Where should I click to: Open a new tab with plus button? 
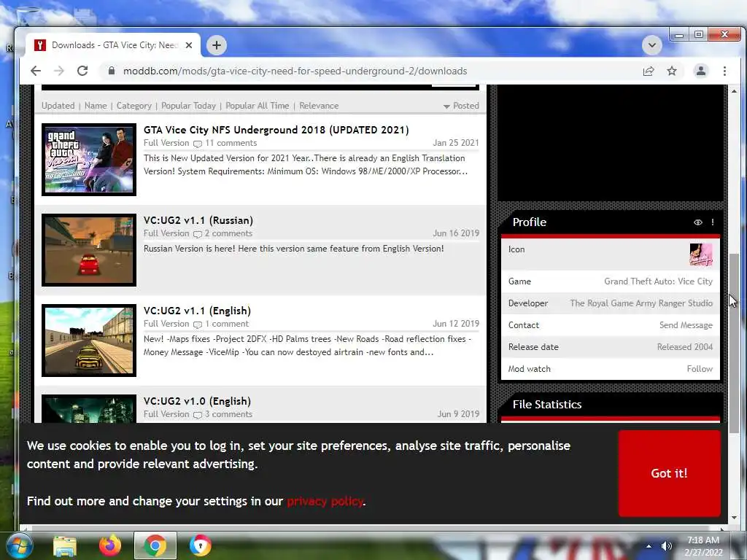point(216,45)
